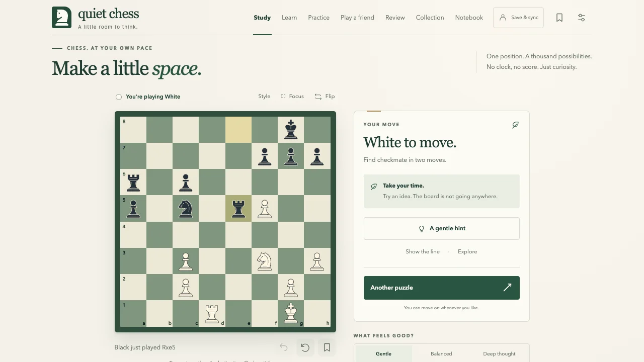The image size is (644, 362).
Task: Select the Gentle difficulty option
Action: (x=383, y=353)
